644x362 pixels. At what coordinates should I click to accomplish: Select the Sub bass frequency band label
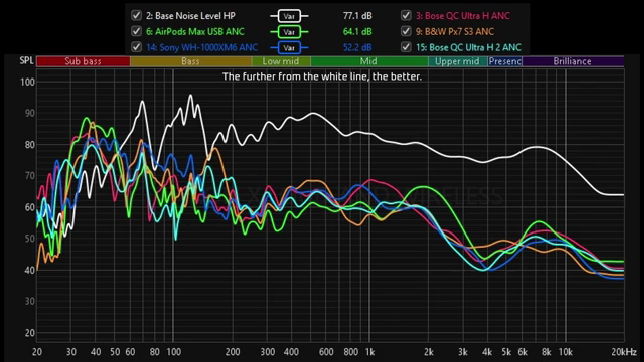(83, 61)
